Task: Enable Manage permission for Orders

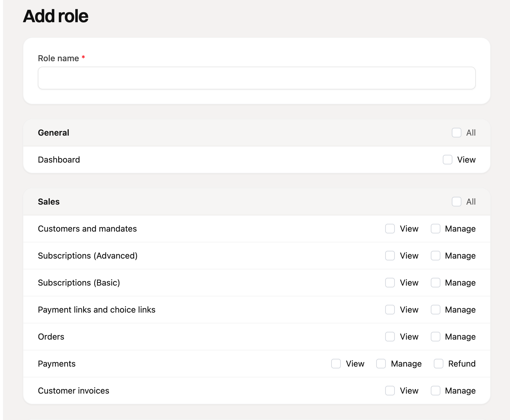Action: click(x=436, y=337)
